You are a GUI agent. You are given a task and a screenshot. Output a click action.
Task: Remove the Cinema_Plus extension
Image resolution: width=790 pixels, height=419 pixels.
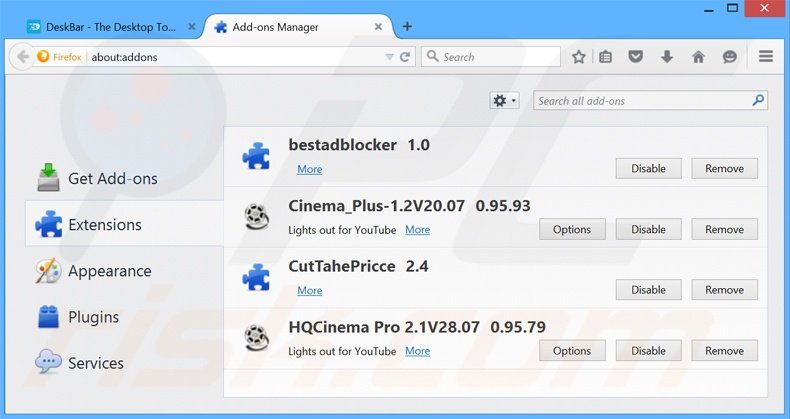[724, 229]
